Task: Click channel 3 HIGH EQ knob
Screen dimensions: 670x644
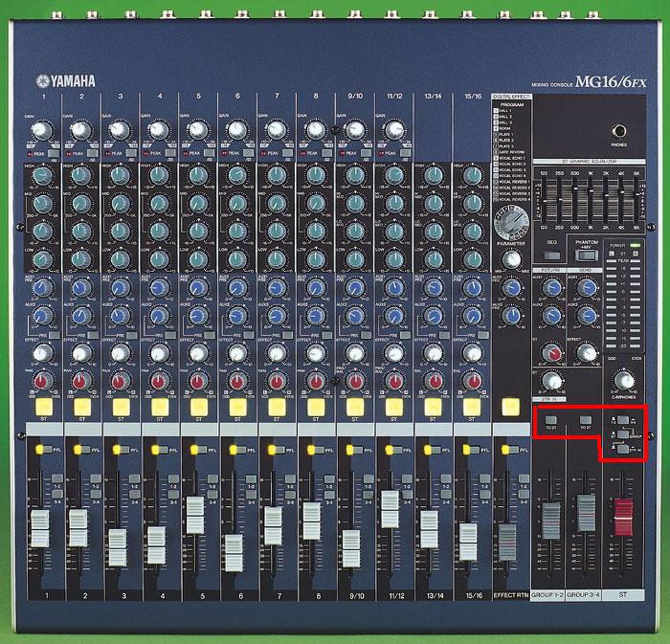Action: [x=120, y=175]
